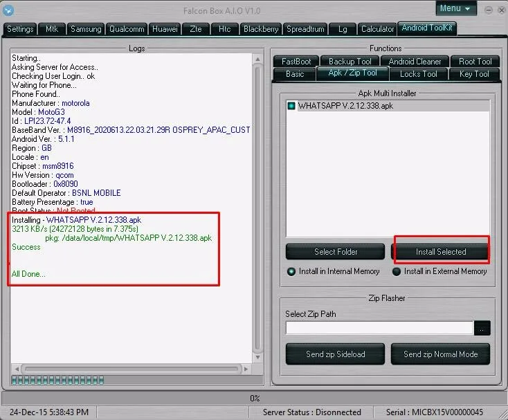Image resolution: width=508 pixels, height=420 pixels.
Task: Toggle the WHATSAPP V.2.12.338.apk checkbox
Action: click(x=291, y=106)
